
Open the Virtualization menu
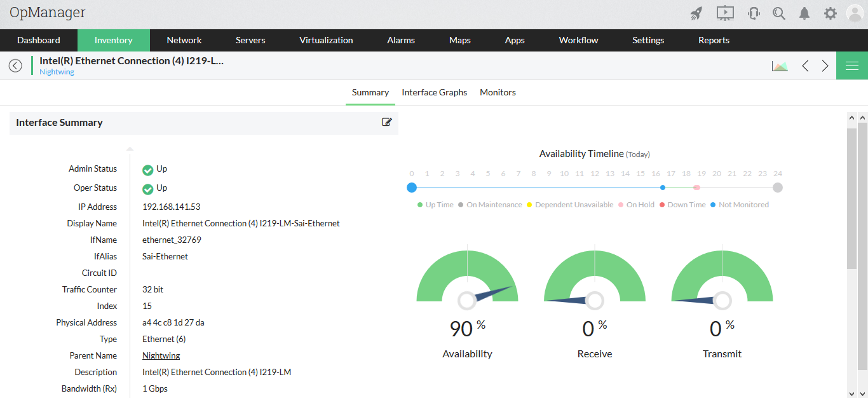point(326,40)
